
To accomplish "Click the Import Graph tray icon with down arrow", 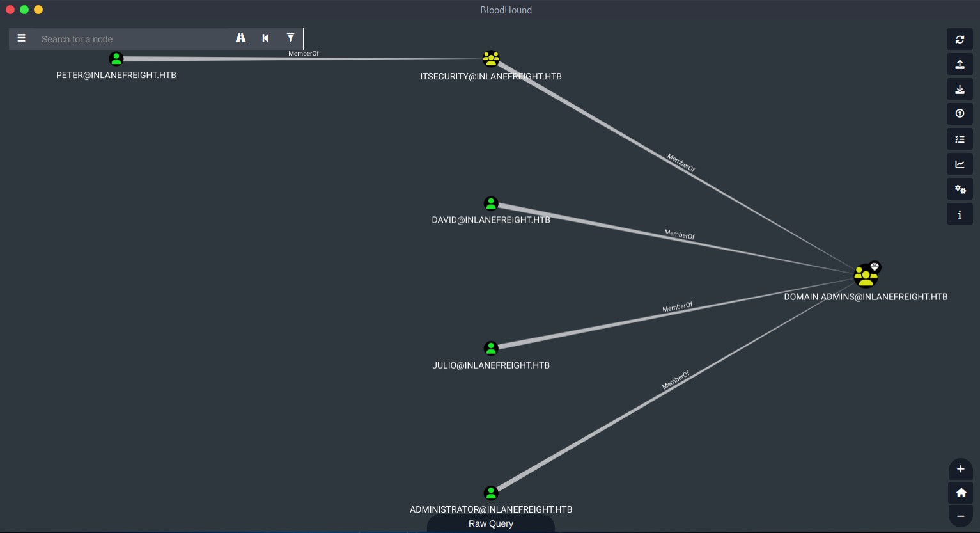I will 960,89.
